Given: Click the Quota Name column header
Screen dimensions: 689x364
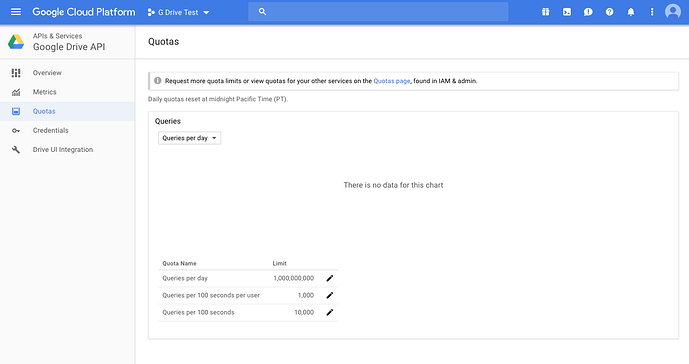Looking at the screenshot, I should (x=179, y=263).
